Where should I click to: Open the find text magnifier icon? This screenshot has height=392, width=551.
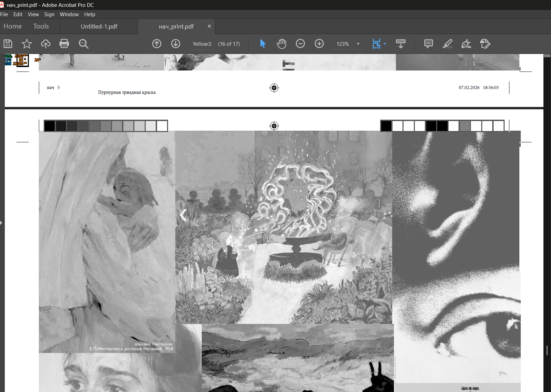[84, 44]
